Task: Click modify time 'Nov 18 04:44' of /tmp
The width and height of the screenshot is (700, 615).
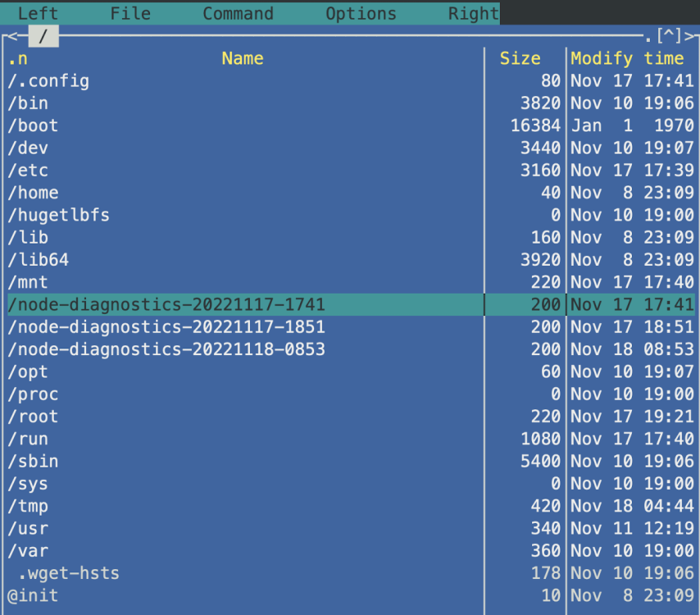Action: 633,506
